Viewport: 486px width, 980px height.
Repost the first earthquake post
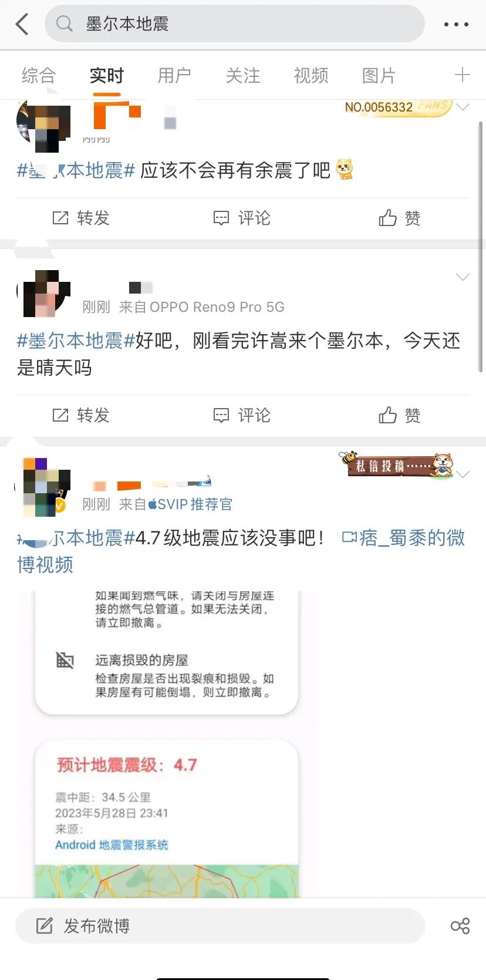pyautogui.click(x=81, y=218)
